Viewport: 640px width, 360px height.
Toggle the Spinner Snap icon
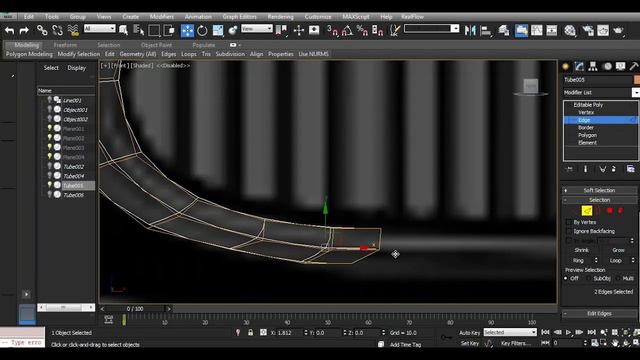(378, 30)
